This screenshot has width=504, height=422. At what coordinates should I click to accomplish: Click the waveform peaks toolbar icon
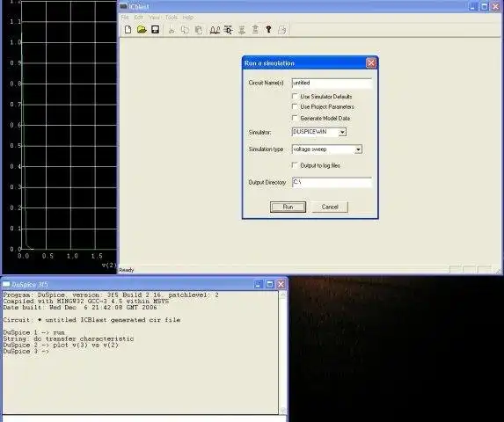[x=215, y=30]
